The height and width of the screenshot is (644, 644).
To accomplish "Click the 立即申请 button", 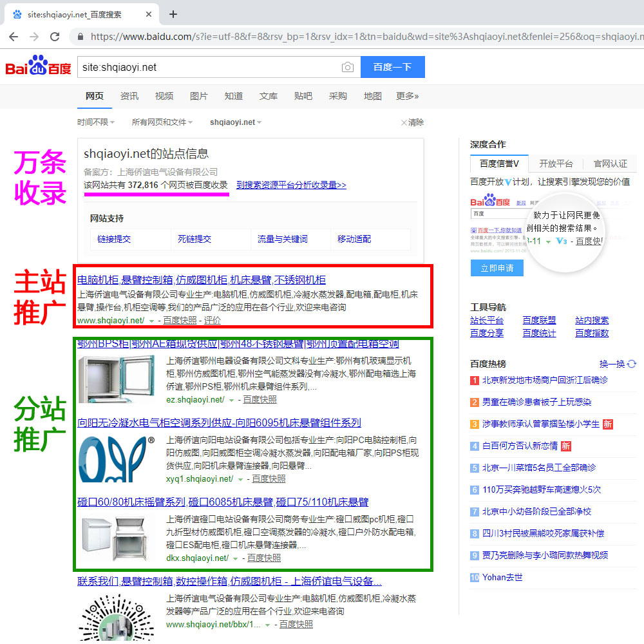I will pos(497,268).
